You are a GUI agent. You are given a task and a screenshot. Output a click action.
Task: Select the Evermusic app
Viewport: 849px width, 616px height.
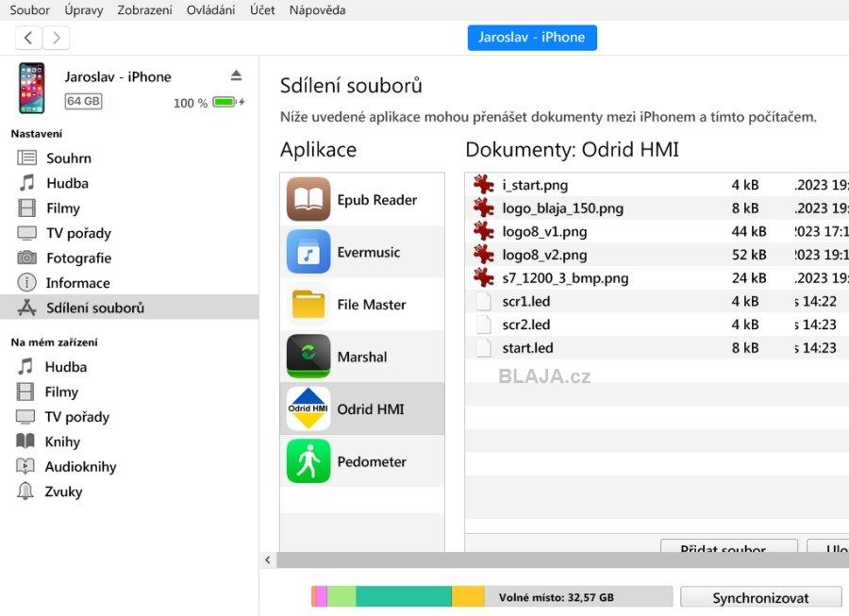(362, 252)
